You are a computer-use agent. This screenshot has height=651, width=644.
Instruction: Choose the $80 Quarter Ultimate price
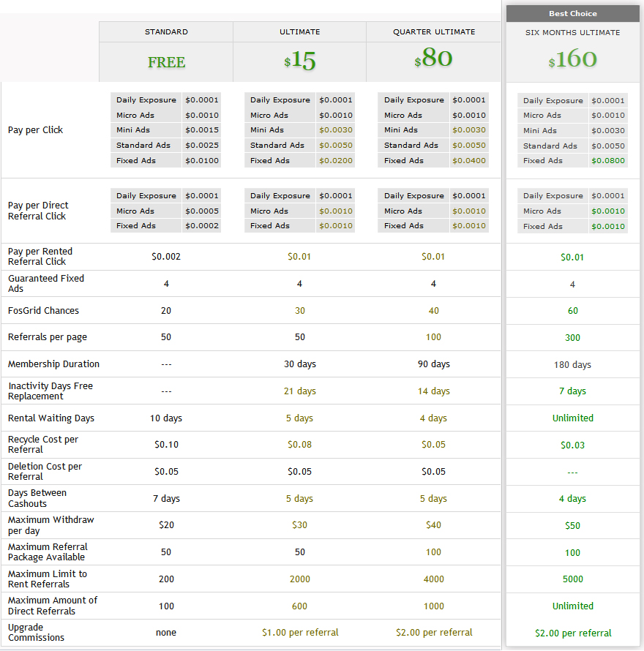coord(433,59)
